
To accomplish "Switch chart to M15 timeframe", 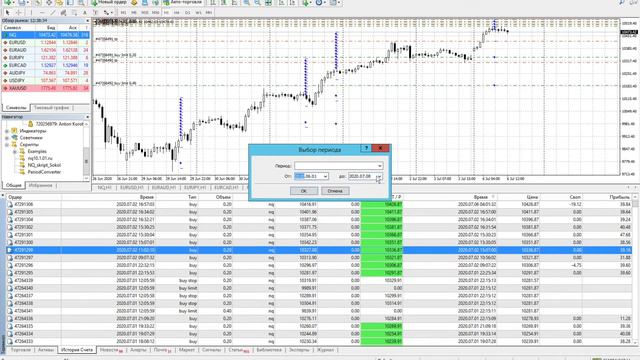I will [x=144, y=13].
